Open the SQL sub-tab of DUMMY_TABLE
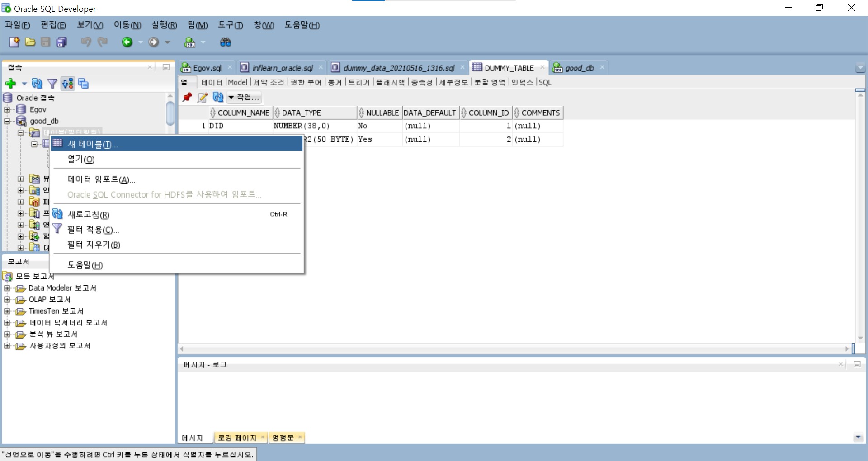Viewport: 868px width, 461px height. click(545, 82)
